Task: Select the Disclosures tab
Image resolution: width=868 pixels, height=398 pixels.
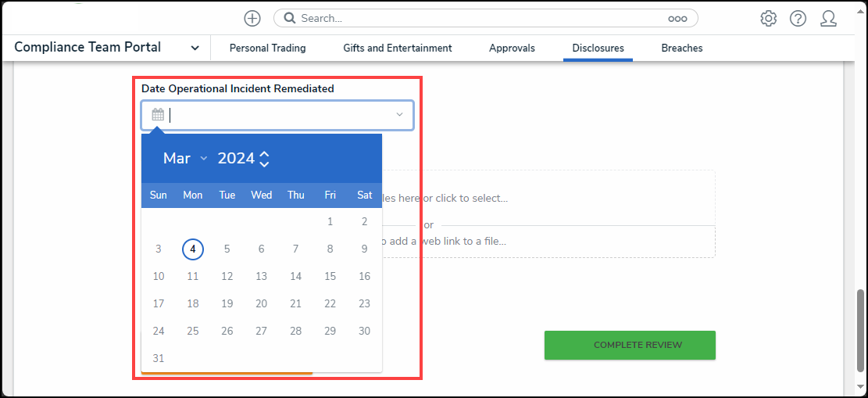Action: (598, 48)
